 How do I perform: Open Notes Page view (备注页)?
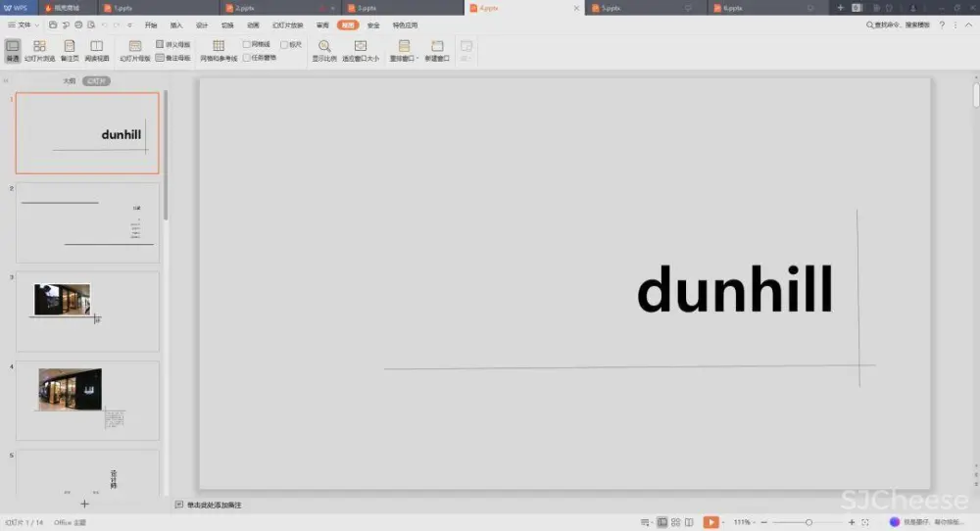pos(69,50)
